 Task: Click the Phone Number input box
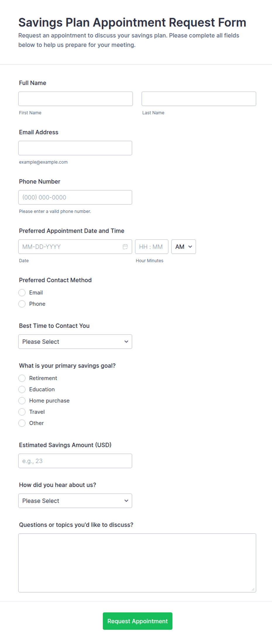point(75,197)
